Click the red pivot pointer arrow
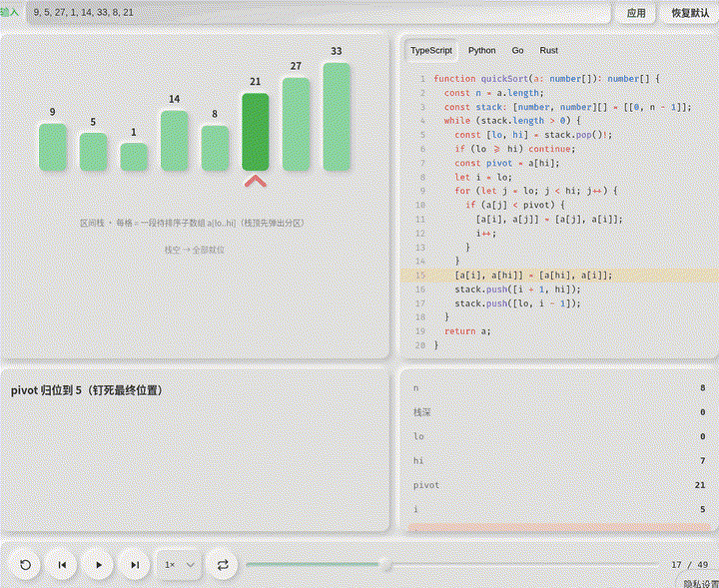This screenshot has height=588, width=719. 256,181
